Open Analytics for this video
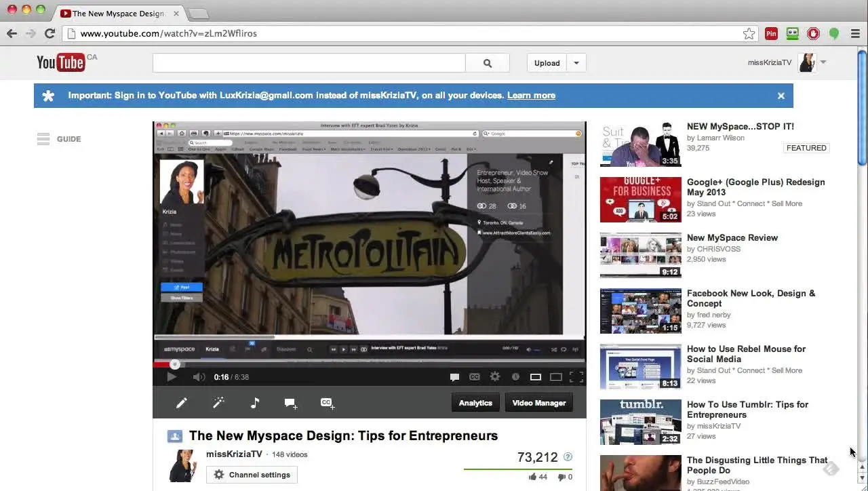The width and height of the screenshot is (868, 491). [x=475, y=403]
